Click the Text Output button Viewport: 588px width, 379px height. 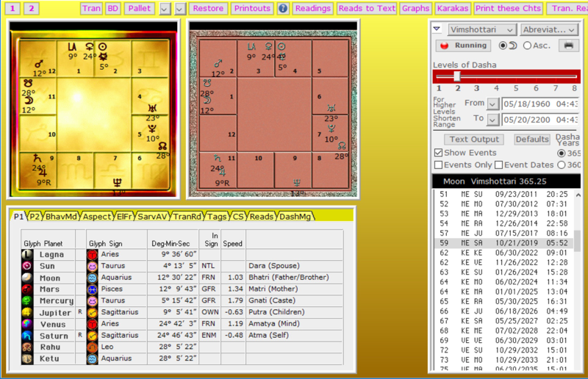coord(474,140)
